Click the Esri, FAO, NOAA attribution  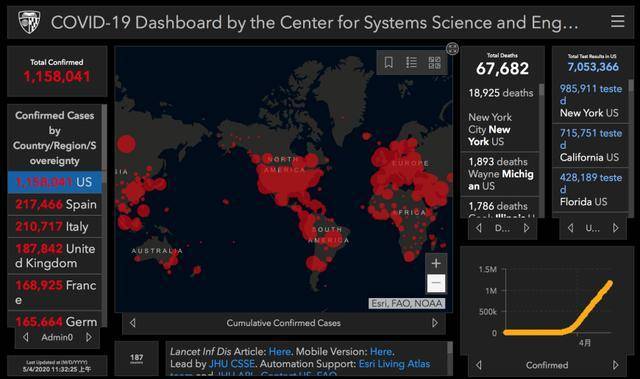click(x=407, y=304)
